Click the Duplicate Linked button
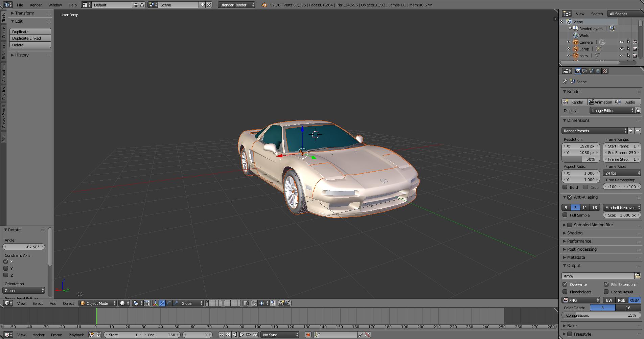This screenshot has width=644, height=339. (x=30, y=38)
